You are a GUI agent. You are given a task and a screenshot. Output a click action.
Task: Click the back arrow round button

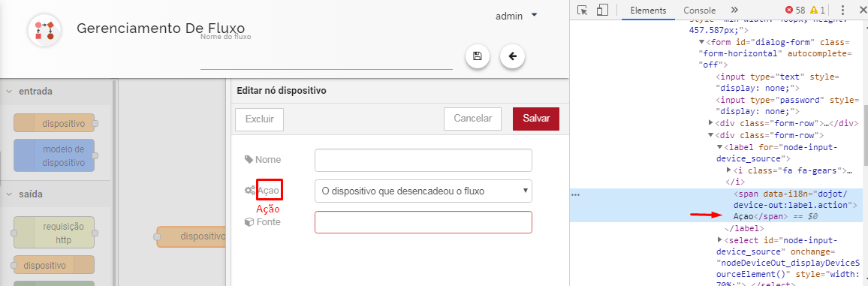(513, 56)
